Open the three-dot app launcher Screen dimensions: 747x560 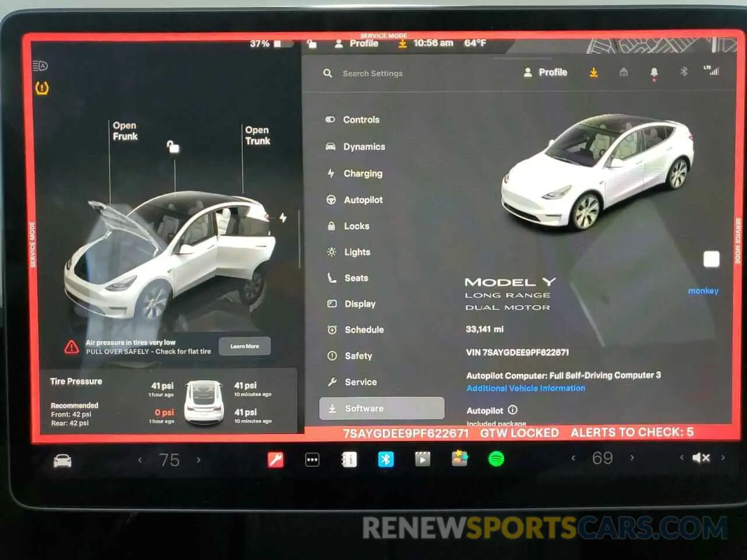click(x=312, y=460)
